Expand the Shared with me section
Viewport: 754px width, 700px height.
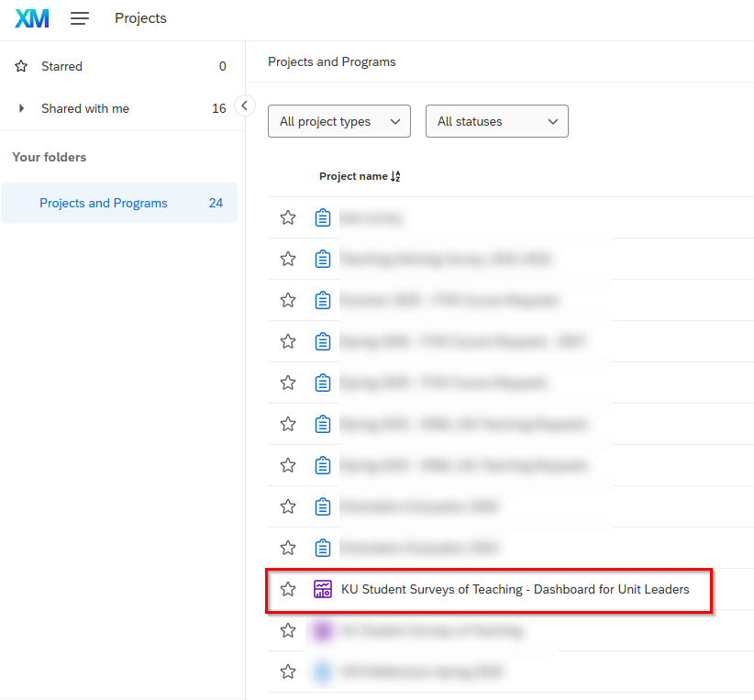tap(20, 108)
